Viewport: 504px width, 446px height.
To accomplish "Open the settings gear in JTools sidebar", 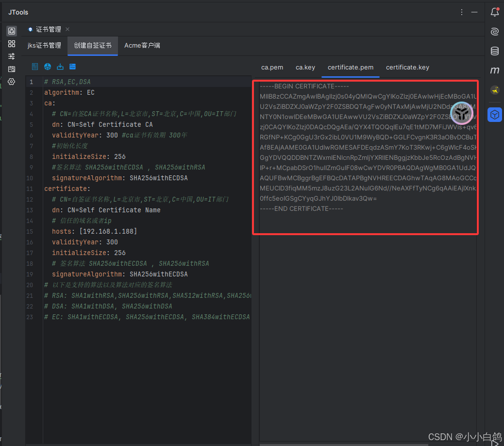I will click(12, 82).
